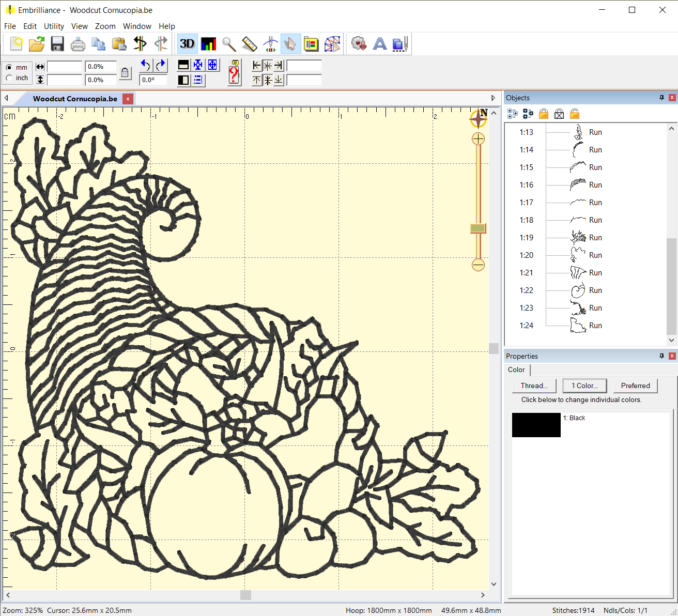
Task: Expand all objects in the tree
Action: click(x=512, y=114)
